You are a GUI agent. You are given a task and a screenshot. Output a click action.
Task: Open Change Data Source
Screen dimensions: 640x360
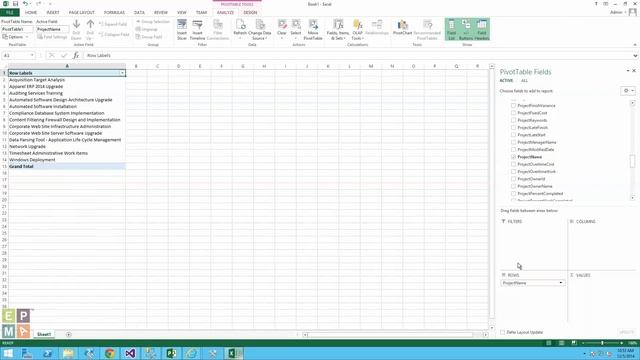coord(260,29)
